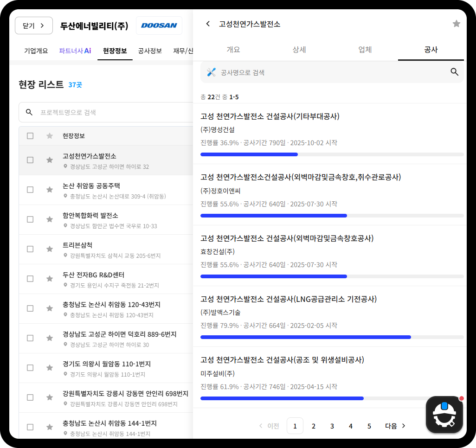The image size is (476, 448).
Task: Focus the 공사명으로 검색 input field
Action: (x=332, y=72)
